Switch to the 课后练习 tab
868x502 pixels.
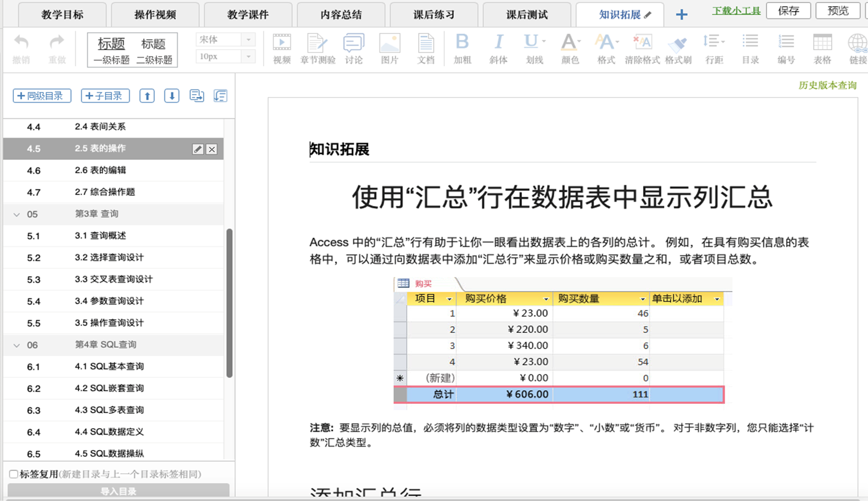pos(434,15)
